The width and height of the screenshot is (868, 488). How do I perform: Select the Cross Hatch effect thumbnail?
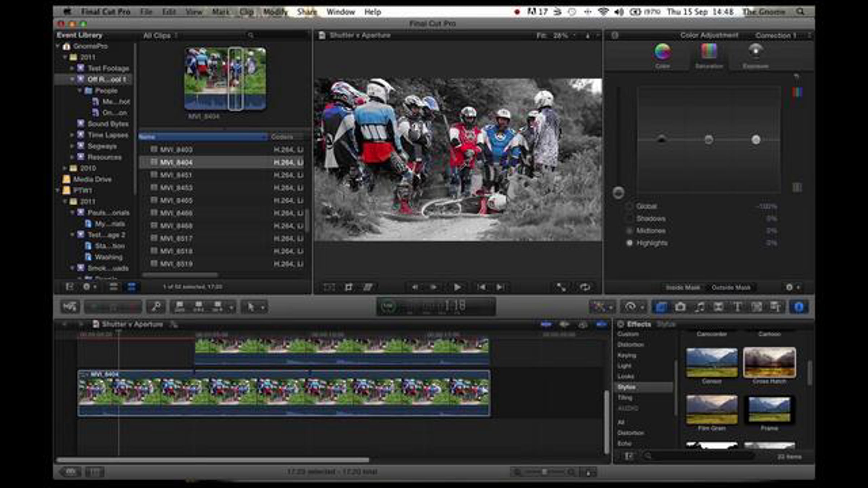[769, 363]
